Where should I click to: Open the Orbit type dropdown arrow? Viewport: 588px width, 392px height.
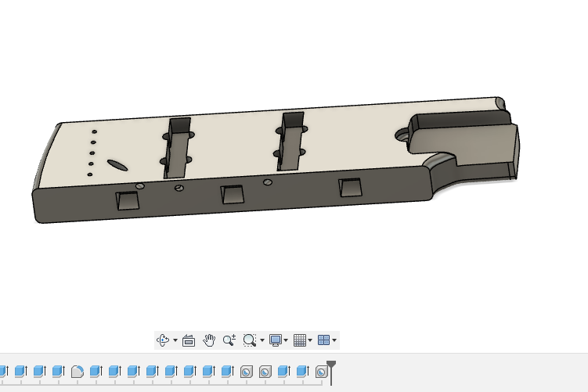point(175,340)
